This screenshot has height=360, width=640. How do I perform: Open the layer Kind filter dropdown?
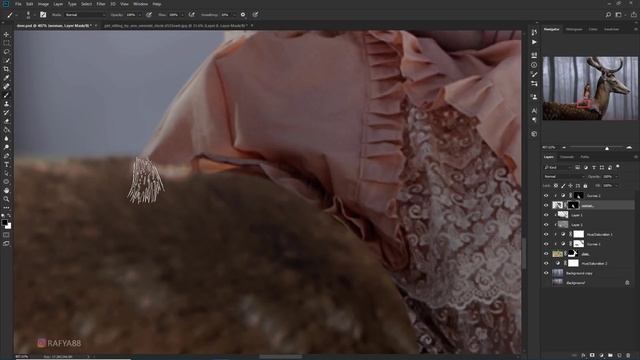tap(558, 167)
